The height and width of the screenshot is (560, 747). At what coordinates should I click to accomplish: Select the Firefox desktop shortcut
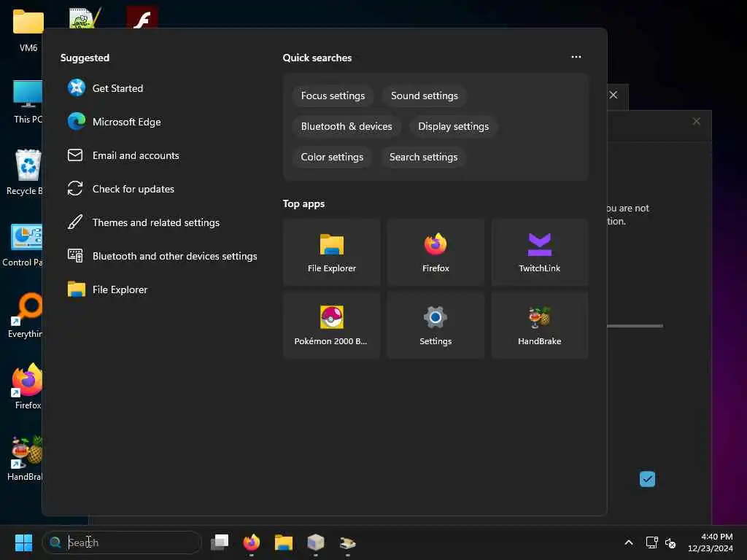pos(28,386)
